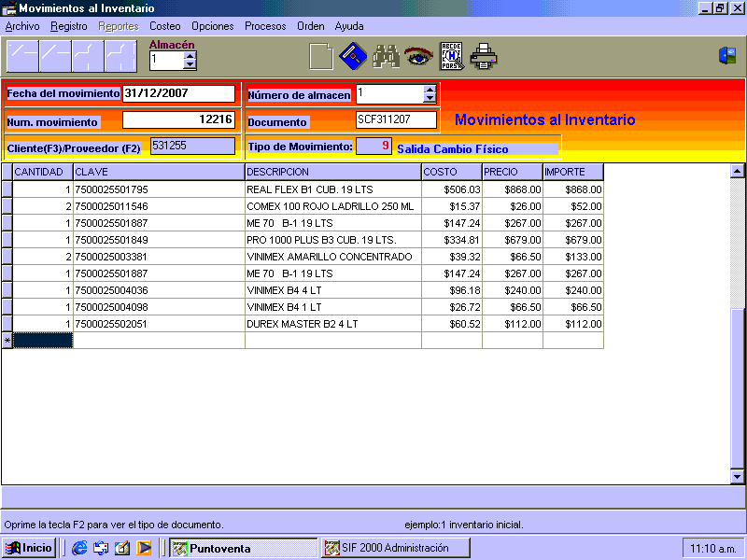Click the vertical scrollbar down arrow

coord(737,476)
